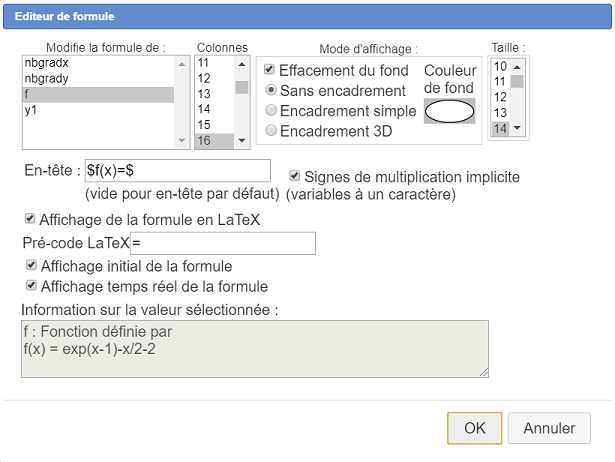Viewport: 615px width, 462px height.
Task: Pick 13 in Colonnes list
Action: point(215,94)
